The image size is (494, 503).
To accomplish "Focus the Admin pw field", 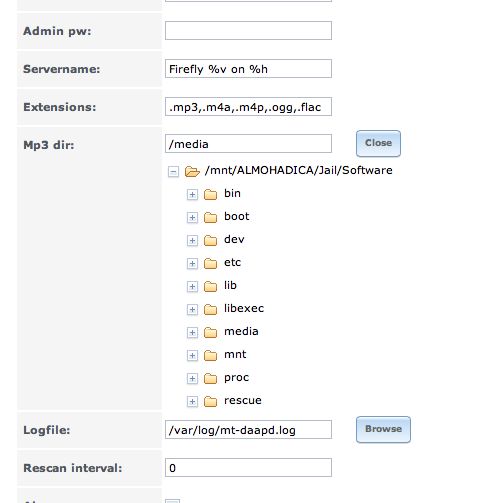I will (248, 31).
